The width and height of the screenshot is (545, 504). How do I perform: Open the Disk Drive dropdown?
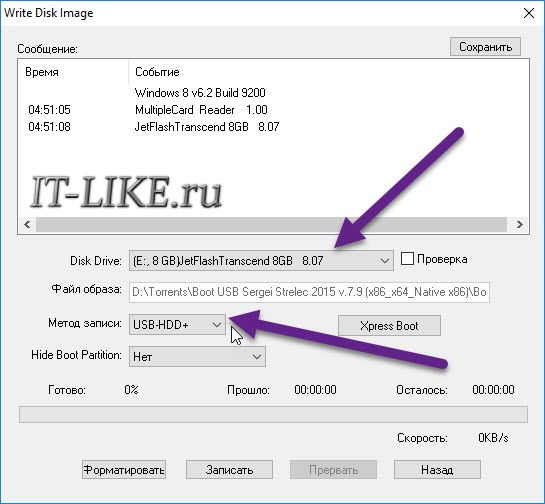click(261, 260)
